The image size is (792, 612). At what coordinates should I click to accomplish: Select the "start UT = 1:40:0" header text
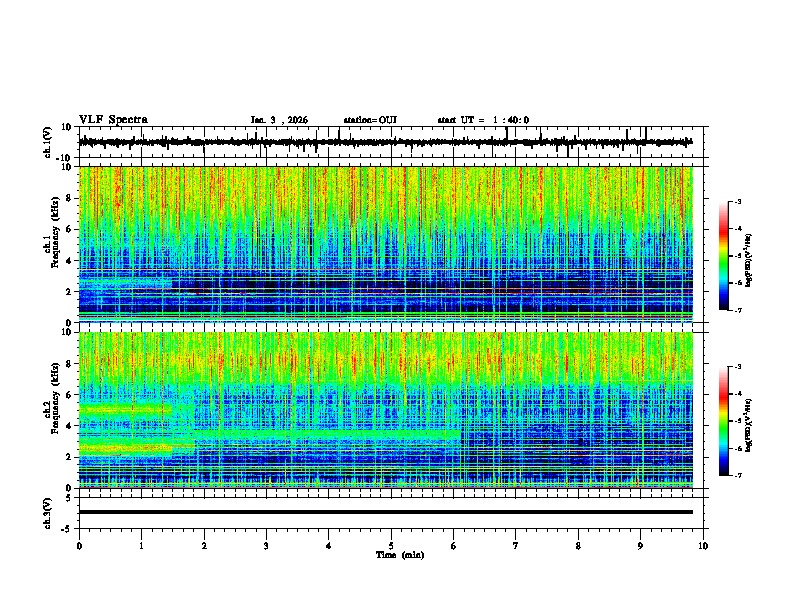click(483, 120)
